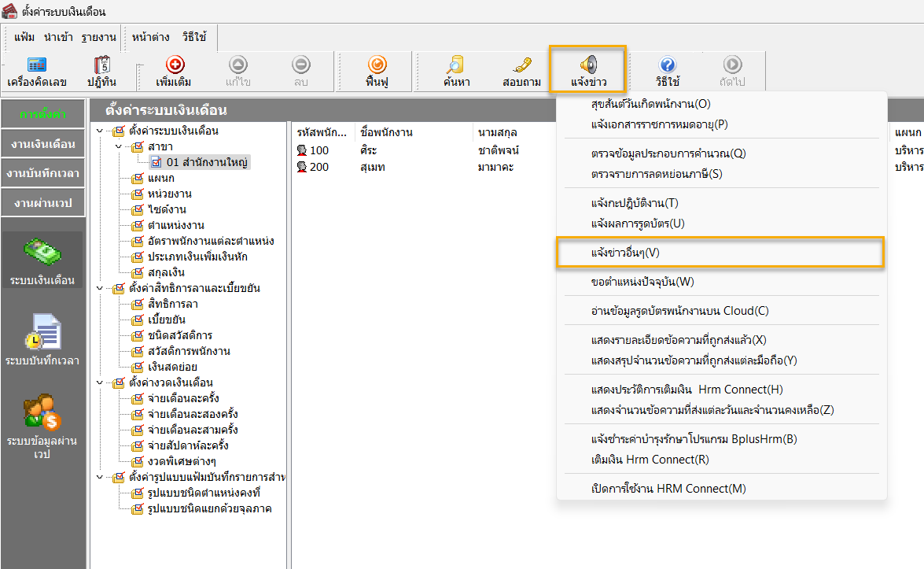Screen dimensions: 924x569
Task: Collapse the ตั้งค่าระบบเงินเดือน tree node
Action: 100,131
